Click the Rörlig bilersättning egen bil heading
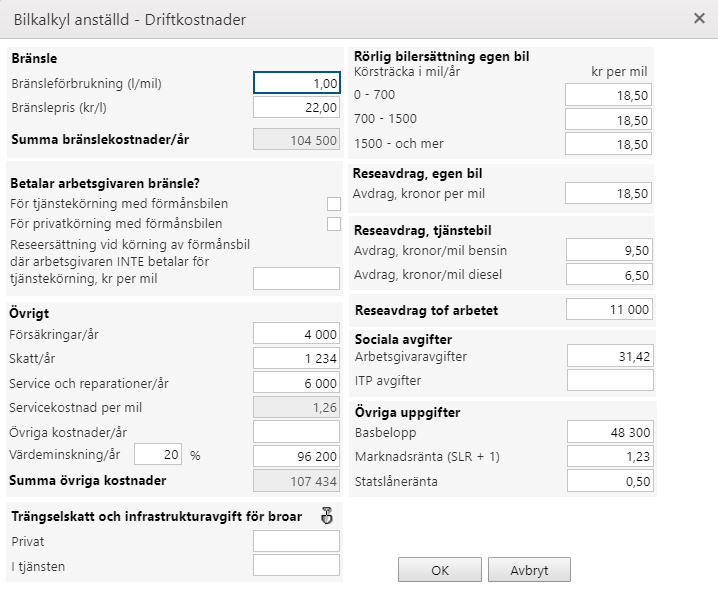The image size is (718, 590). pyautogui.click(x=441, y=56)
